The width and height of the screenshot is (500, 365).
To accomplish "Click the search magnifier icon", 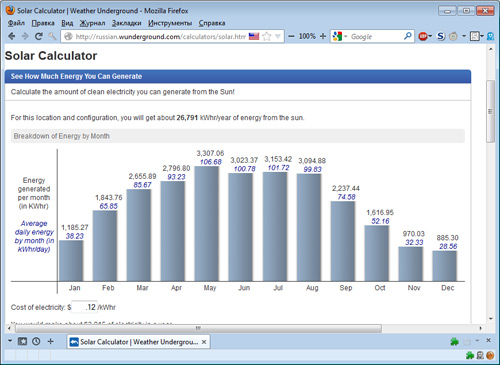I will coord(408,36).
